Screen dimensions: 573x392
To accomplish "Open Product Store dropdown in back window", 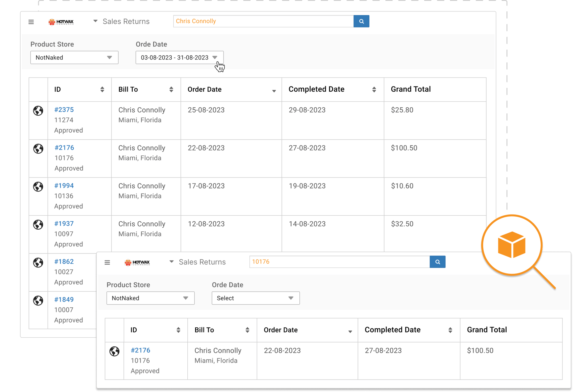I will tap(74, 58).
